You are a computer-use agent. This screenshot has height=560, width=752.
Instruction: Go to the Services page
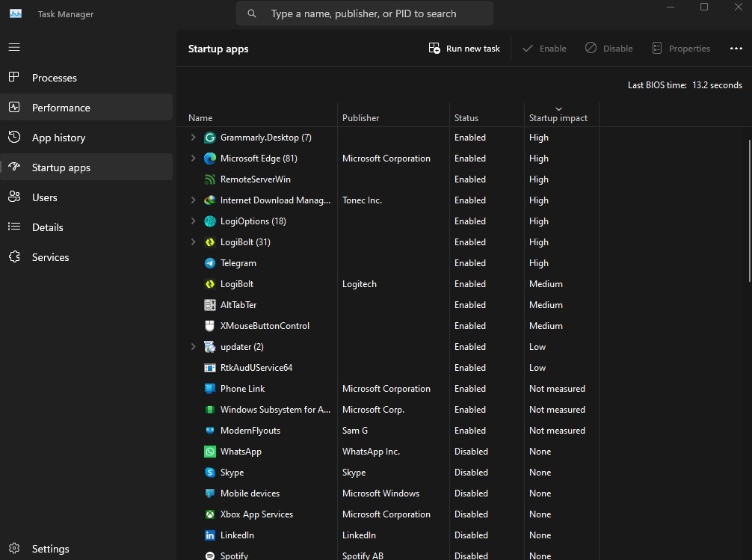tap(50, 257)
